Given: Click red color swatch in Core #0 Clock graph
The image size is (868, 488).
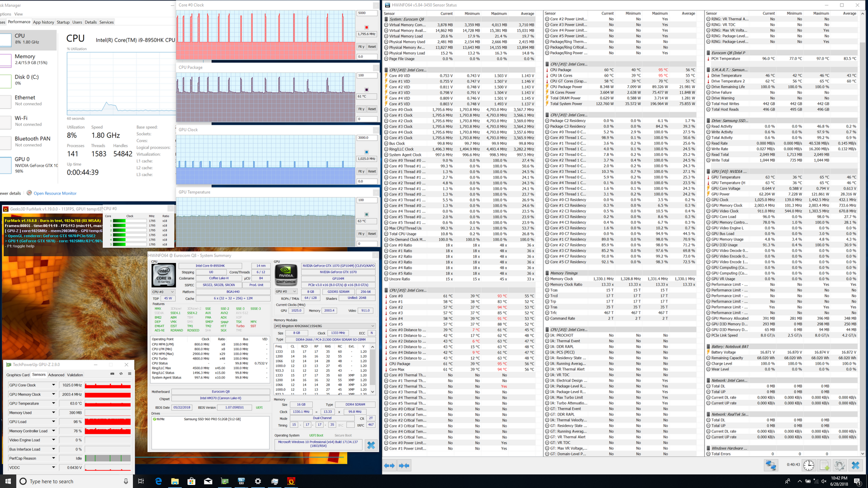Looking at the screenshot, I should click(367, 28).
